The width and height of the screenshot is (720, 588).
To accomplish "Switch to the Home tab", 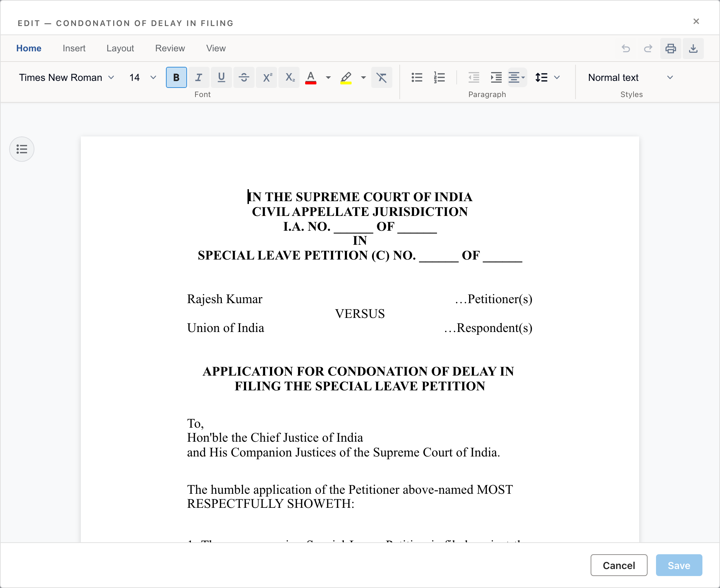I will (x=29, y=48).
